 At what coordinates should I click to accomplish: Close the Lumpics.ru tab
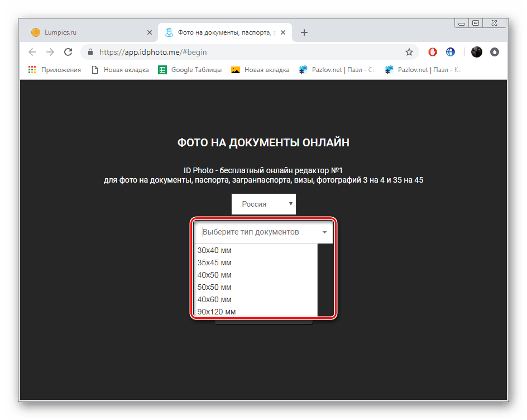tap(150, 32)
